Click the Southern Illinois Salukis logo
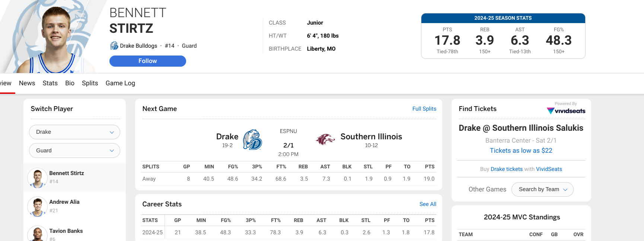 tap(325, 140)
